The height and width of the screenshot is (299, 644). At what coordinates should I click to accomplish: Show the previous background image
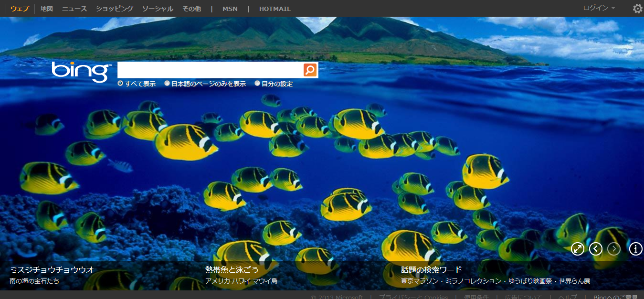596,249
